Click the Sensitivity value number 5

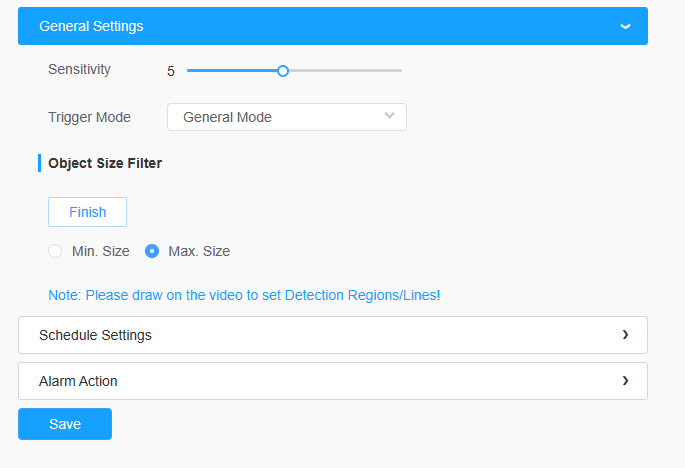(171, 71)
